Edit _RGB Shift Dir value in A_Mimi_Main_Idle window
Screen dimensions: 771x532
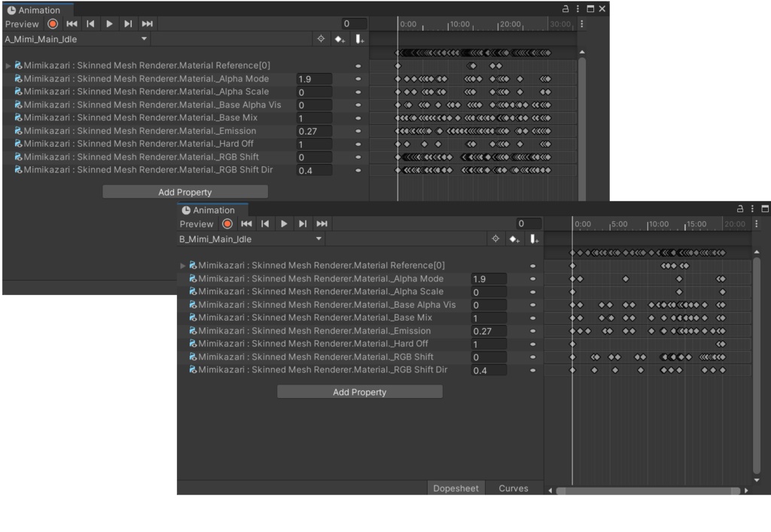pos(314,171)
